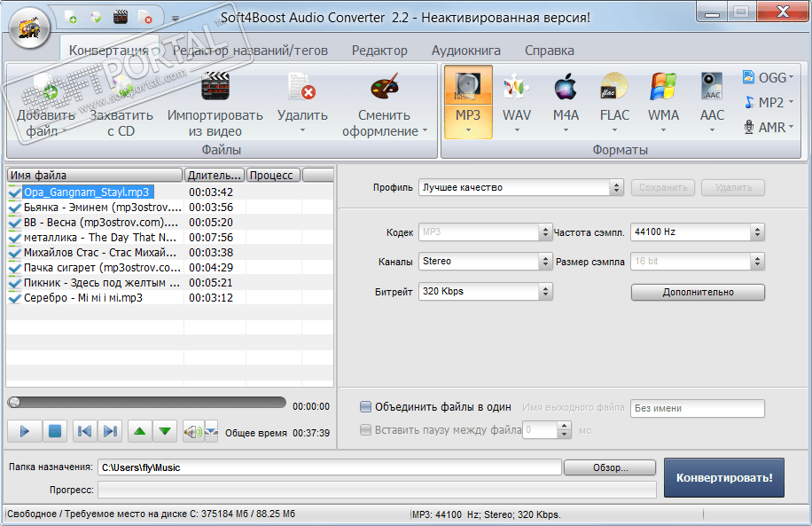Screen dimensions: 812x526
Task: Expand the Удалить dropdown arrow
Action: click(x=302, y=130)
